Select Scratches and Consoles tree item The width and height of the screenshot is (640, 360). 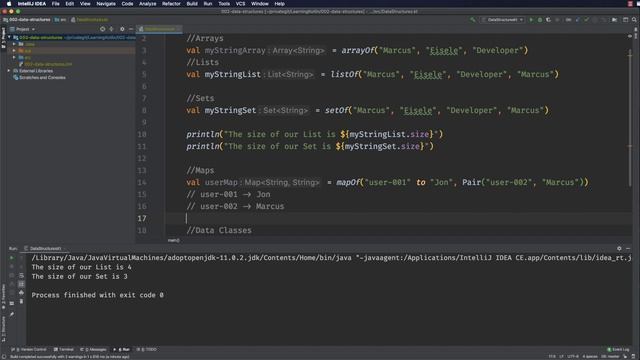[40, 78]
